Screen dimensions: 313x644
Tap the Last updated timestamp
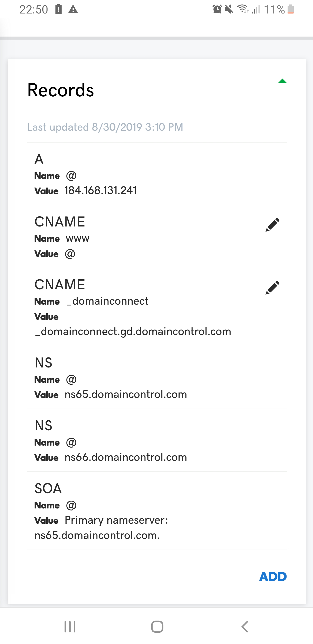(105, 127)
